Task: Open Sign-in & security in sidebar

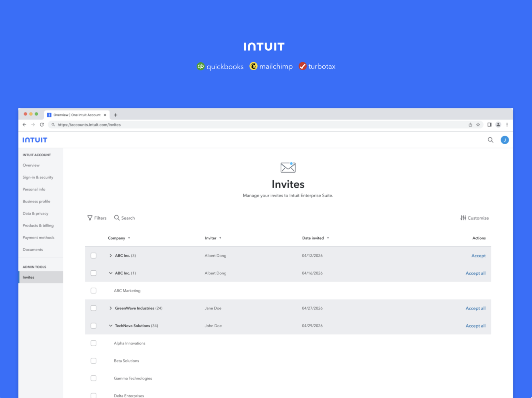Action: click(x=38, y=177)
